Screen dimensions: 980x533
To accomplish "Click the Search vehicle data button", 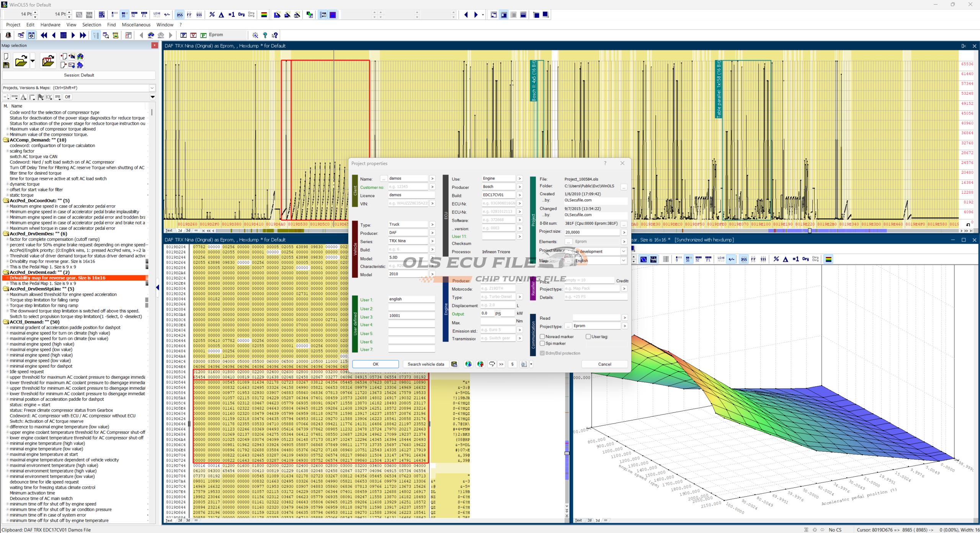I will click(426, 364).
